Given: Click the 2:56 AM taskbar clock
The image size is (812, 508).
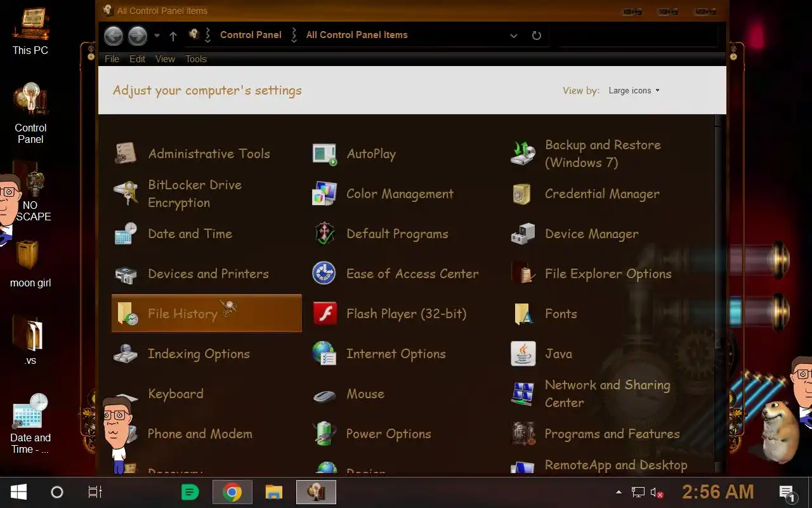Looking at the screenshot, I should (718, 492).
